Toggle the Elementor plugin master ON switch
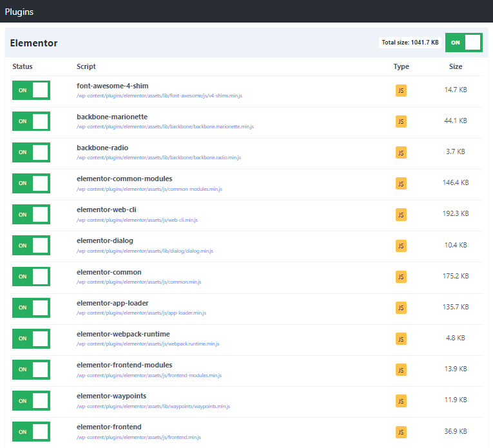The width and height of the screenshot is (493, 448). pos(464,43)
